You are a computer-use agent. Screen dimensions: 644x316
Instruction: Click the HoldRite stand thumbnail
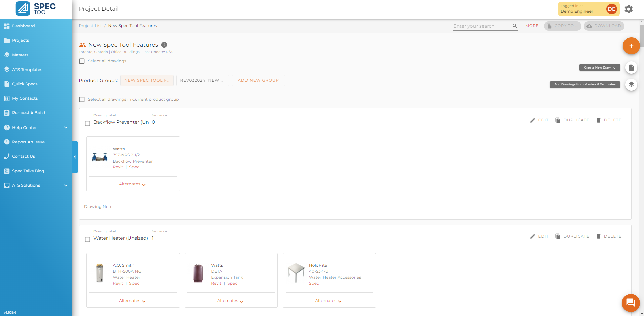(x=296, y=273)
